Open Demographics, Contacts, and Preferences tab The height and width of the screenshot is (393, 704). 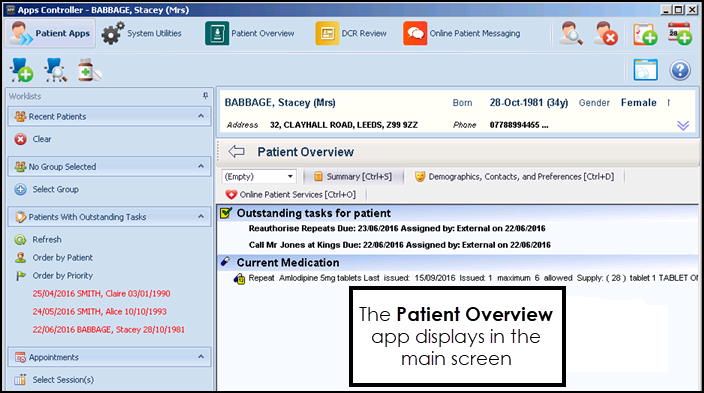pos(515,177)
